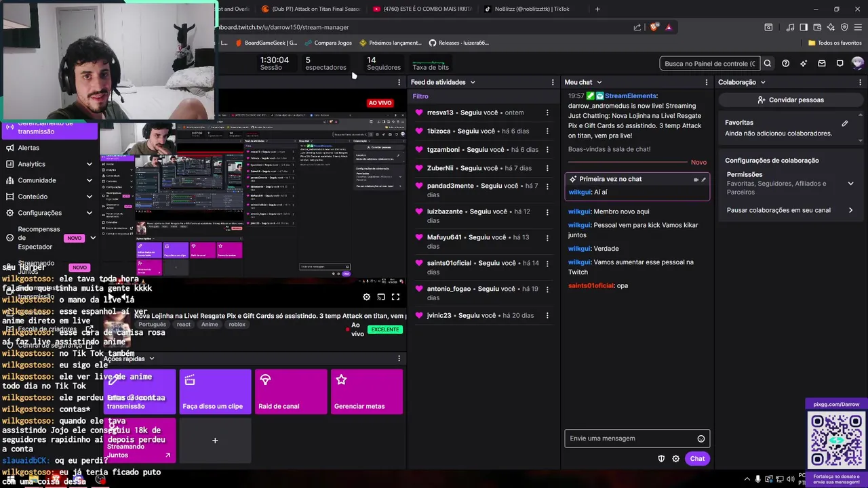Expand the Analytics sidebar section
Screen dimensions: 868x488
(89, 164)
